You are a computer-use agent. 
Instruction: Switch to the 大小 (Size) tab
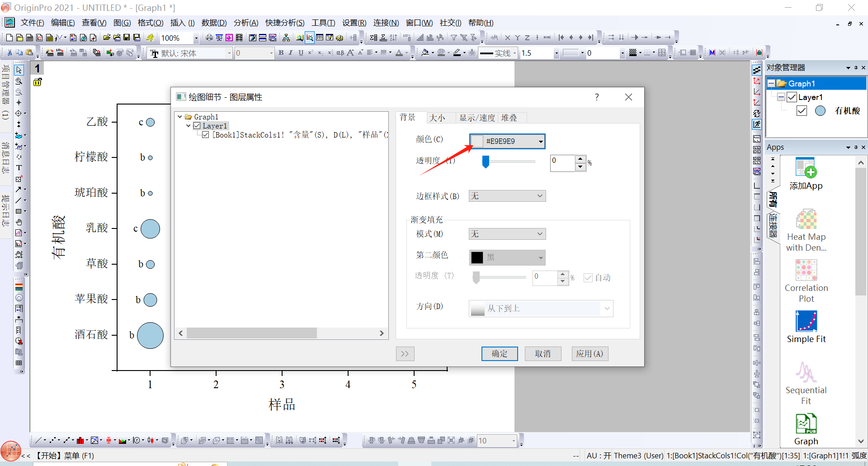click(x=437, y=118)
